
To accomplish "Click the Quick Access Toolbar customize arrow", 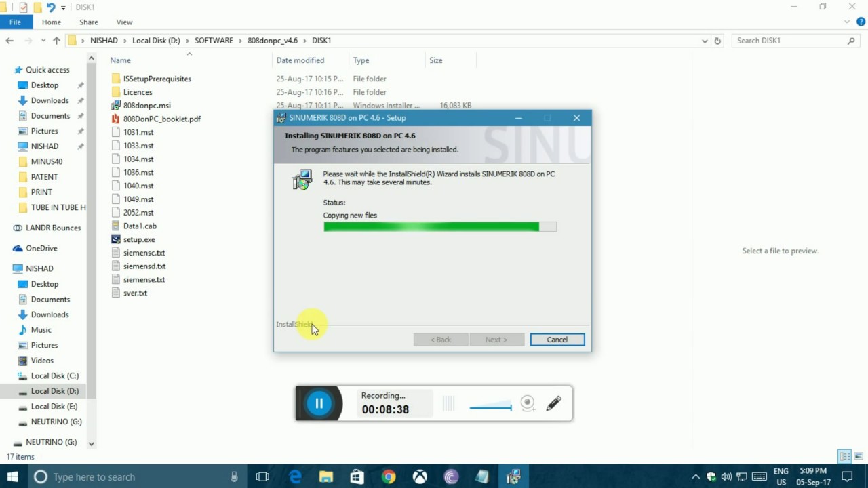I will point(63,7).
